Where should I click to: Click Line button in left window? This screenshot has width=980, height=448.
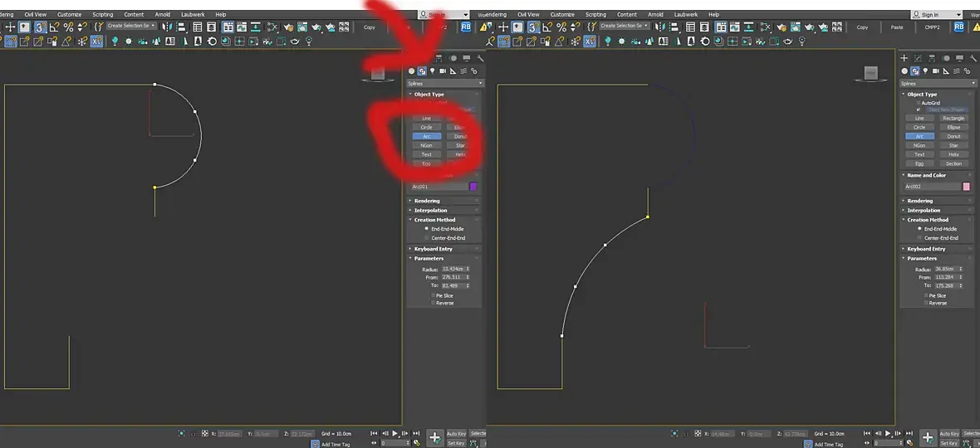tap(426, 119)
